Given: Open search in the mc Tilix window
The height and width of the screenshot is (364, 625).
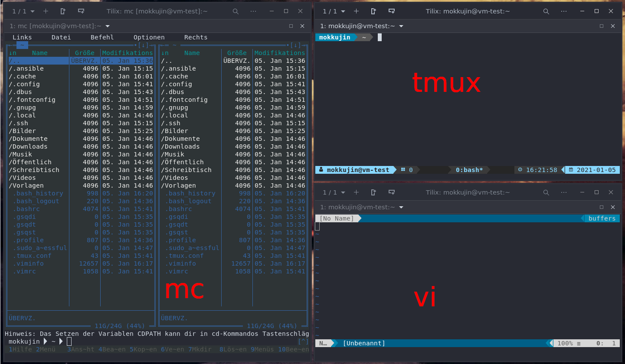Looking at the screenshot, I should click(x=236, y=11).
